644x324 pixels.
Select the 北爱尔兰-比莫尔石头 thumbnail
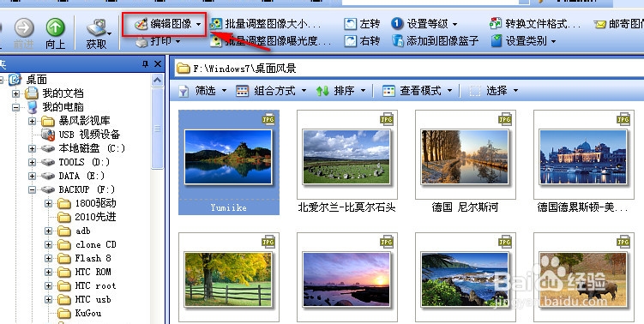click(346, 157)
